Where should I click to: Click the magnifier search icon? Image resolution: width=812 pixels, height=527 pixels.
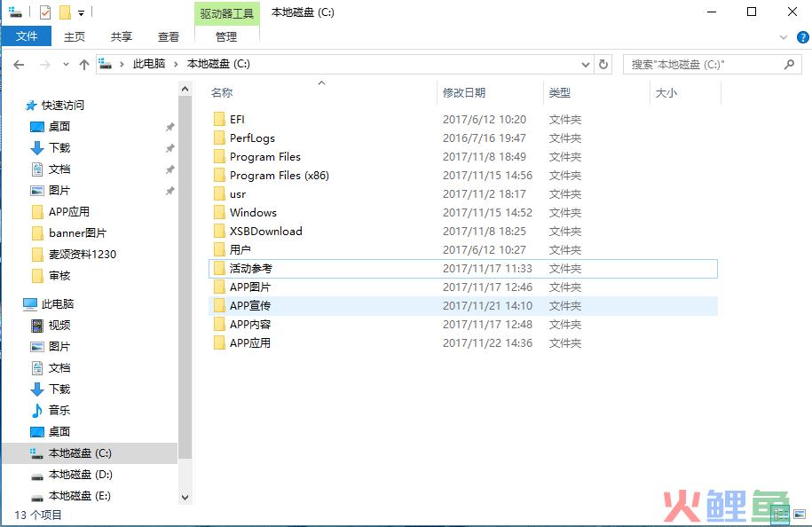(x=789, y=64)
